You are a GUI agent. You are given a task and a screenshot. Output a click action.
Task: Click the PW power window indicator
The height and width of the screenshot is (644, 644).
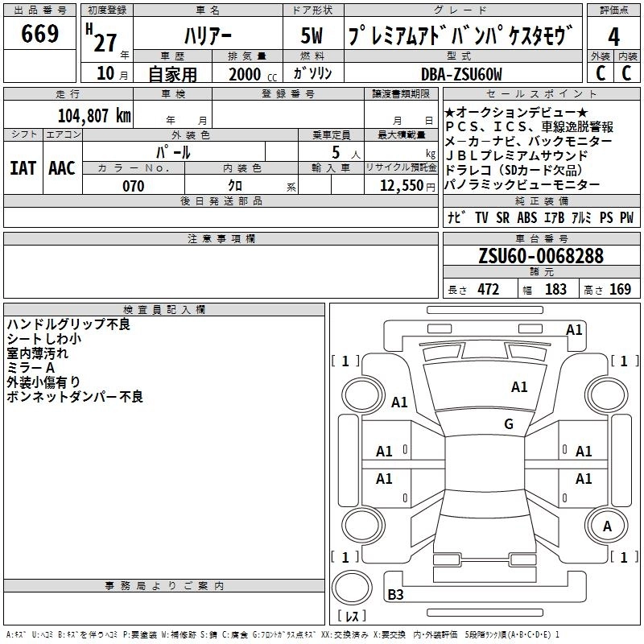(626, 217)
